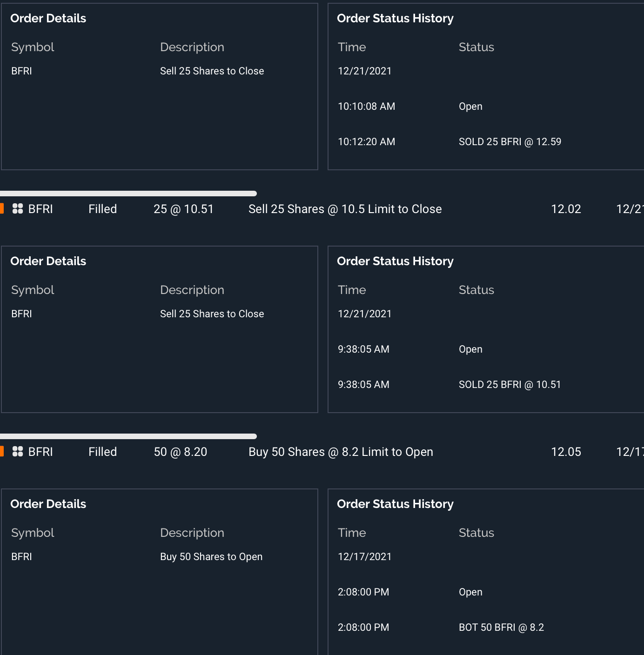
Task: Click the 10:12:20 AM timestamp
Action: pos(366,142)
